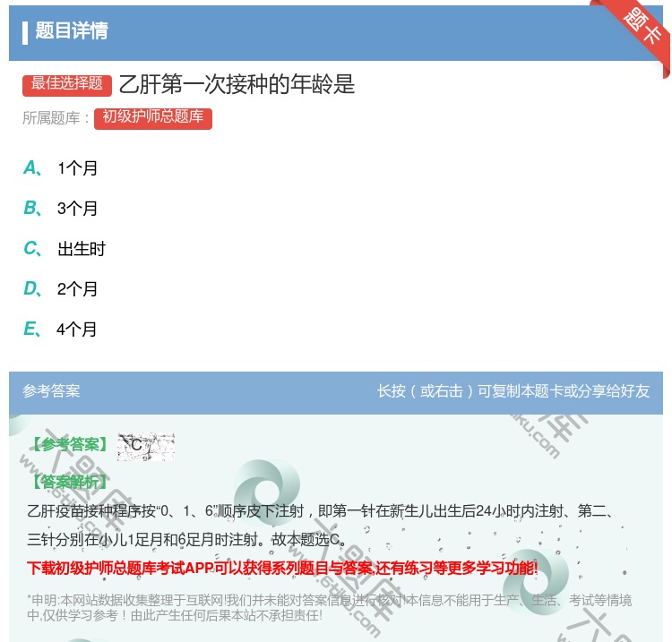Click the 题目详情 header title
Image resolution: width=672 pixels, height=642 pixels.
coord(72,31)
